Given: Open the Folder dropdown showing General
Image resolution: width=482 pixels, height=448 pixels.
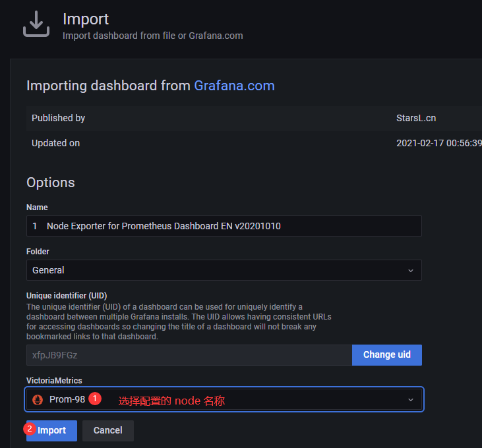Looking at the screenshot, I should pos(224,270).
